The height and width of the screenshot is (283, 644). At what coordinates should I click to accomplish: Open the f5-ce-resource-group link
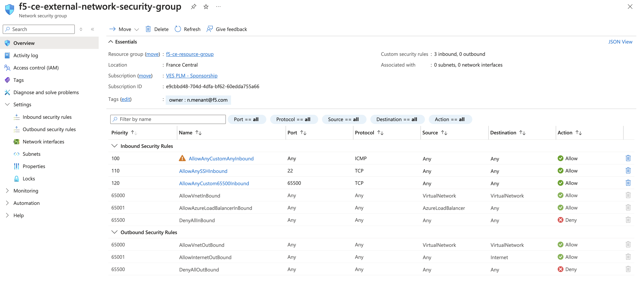click(x=189, y=54)
